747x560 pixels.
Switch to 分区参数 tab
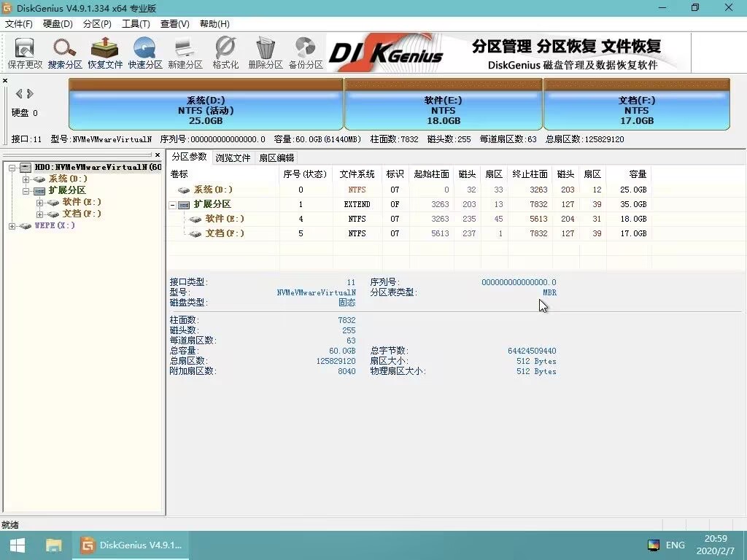tap(189, 157)
